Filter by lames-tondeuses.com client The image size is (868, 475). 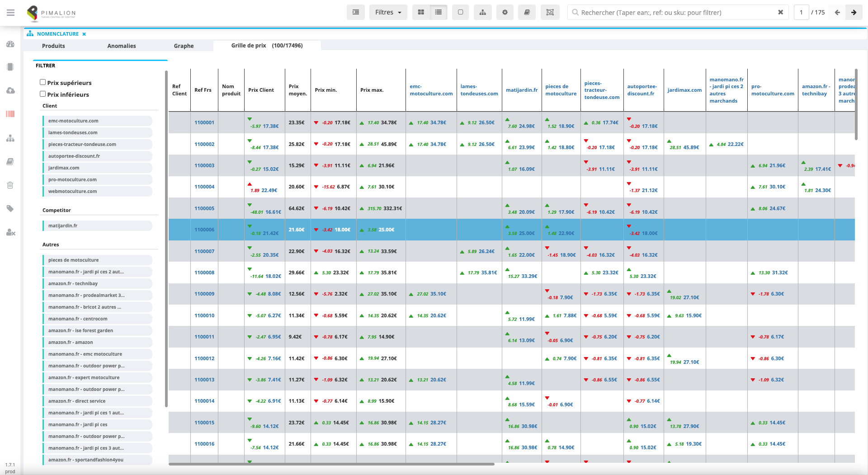tap(97, 132)
